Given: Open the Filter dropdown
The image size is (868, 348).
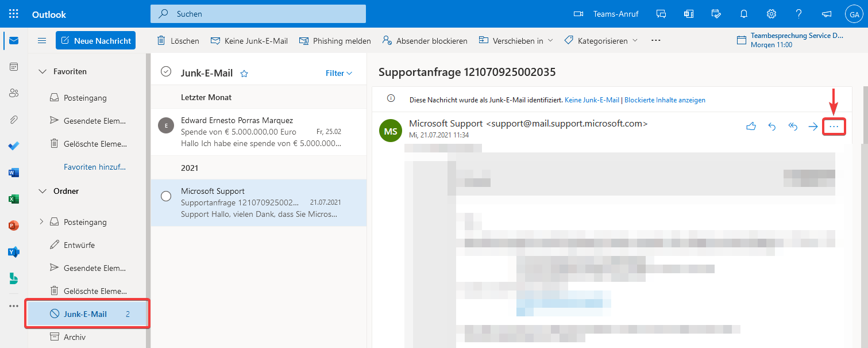Looking at the screenshot, I should pyautogui.click(x=338, y=73).
